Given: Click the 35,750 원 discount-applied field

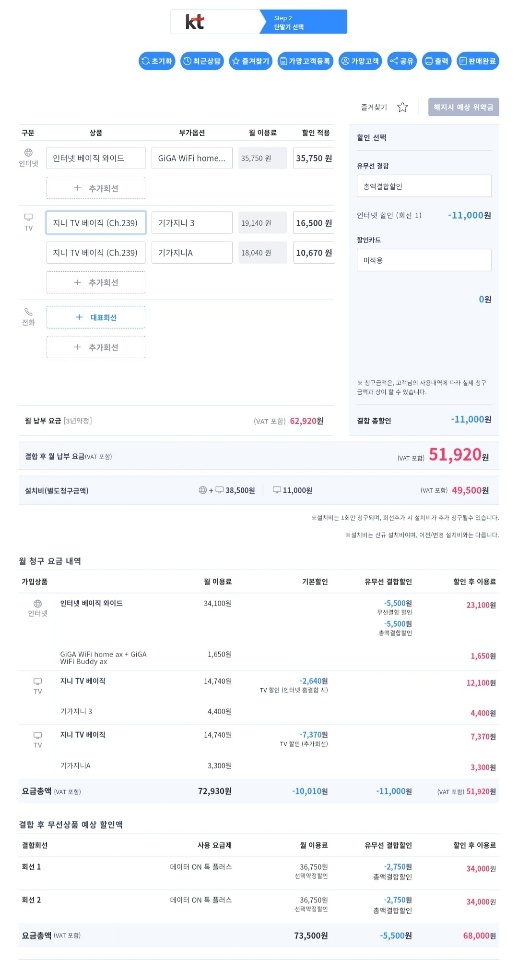Looking at the screenshot, I should (x=313, y=158).
